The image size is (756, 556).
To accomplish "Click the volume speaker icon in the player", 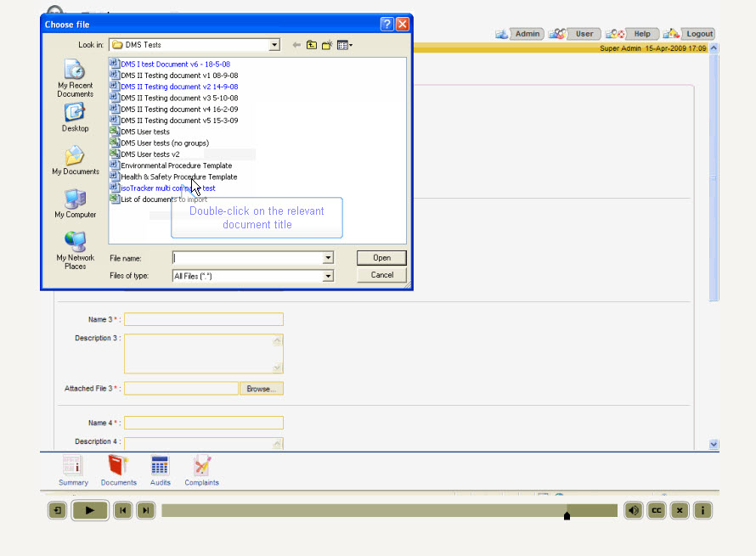I will point(633,510).
